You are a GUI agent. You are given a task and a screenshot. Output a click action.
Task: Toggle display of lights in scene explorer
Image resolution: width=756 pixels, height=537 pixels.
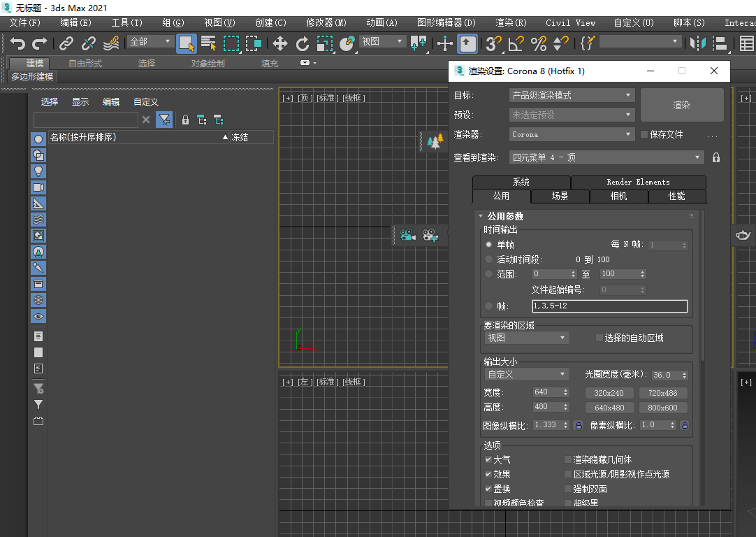38,171
